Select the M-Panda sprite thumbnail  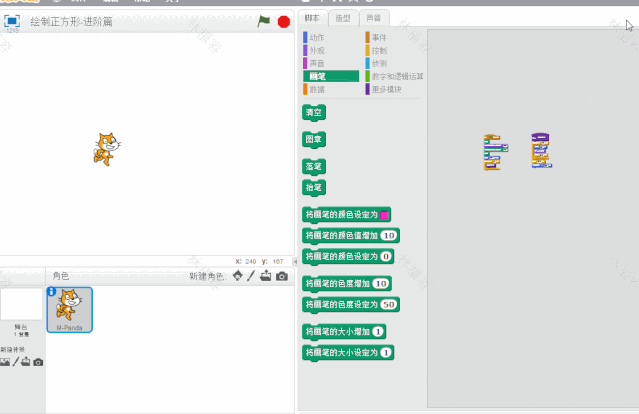[x=69, y=309]
